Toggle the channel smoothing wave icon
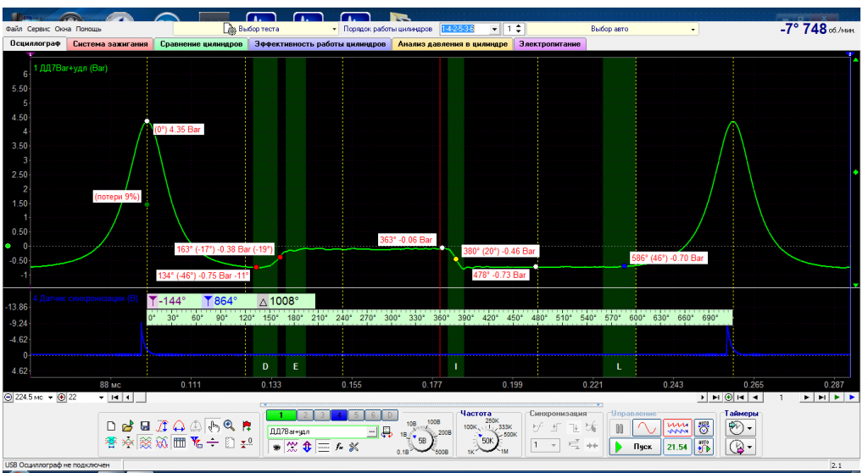 pyautogui.click(x=292, y=447)
